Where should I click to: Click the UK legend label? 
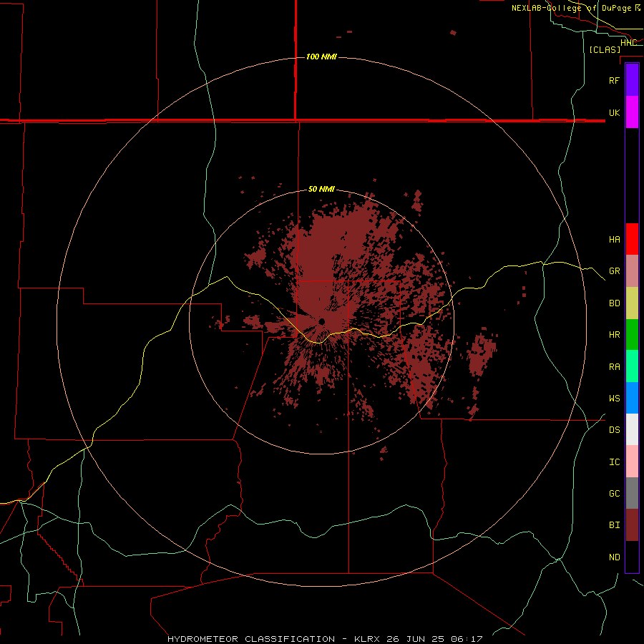tap(614, 112)
